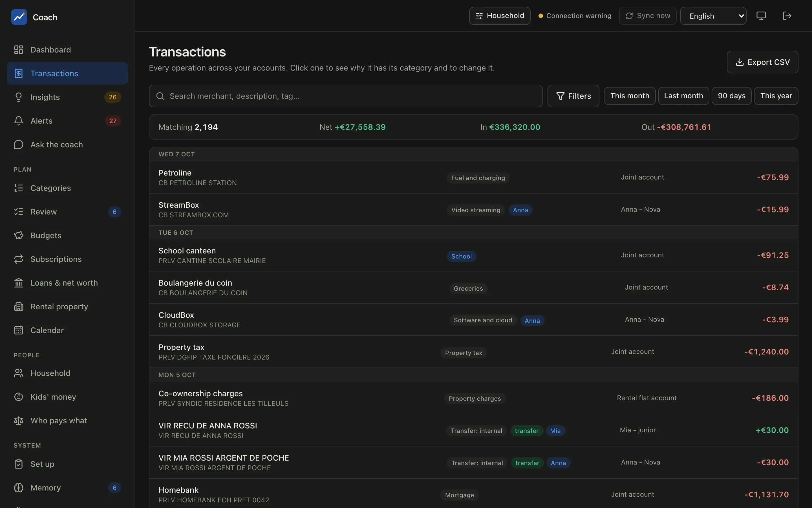The width and height of the screenshot is (812, 508).
Task: Open the Household scope selector
Action: (500, 16)
